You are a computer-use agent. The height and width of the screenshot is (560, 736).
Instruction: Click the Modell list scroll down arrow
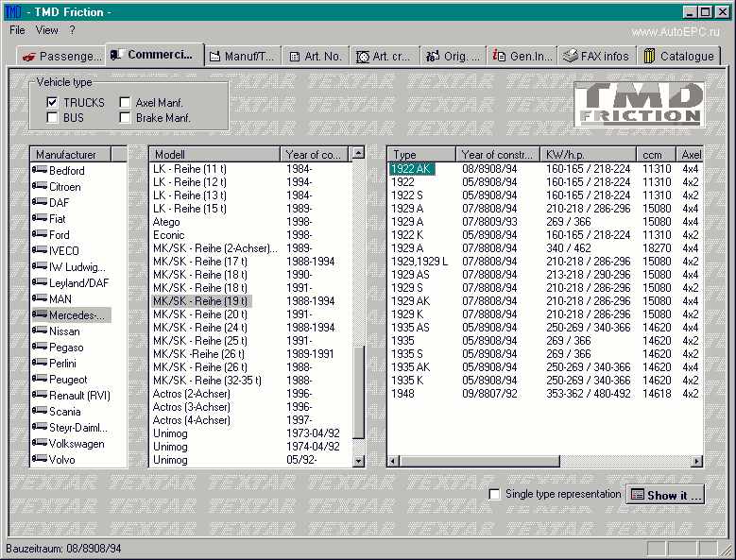point(358,461)
